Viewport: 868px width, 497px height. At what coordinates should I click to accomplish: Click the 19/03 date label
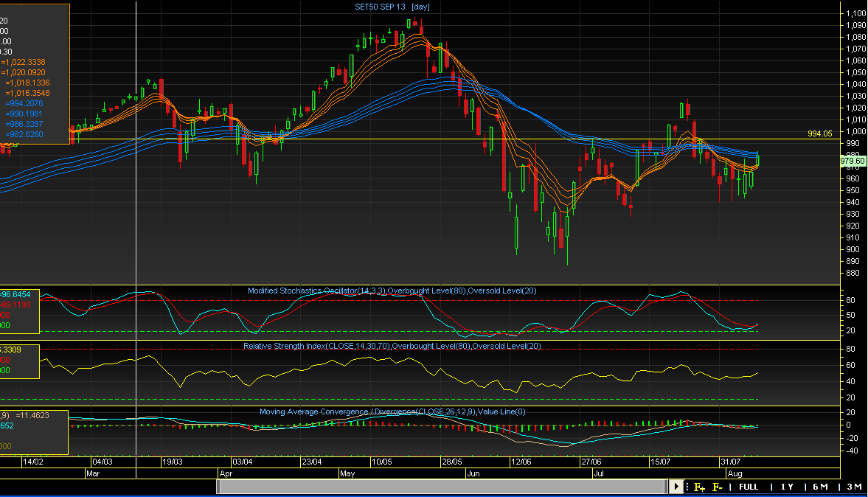(172, 462)
